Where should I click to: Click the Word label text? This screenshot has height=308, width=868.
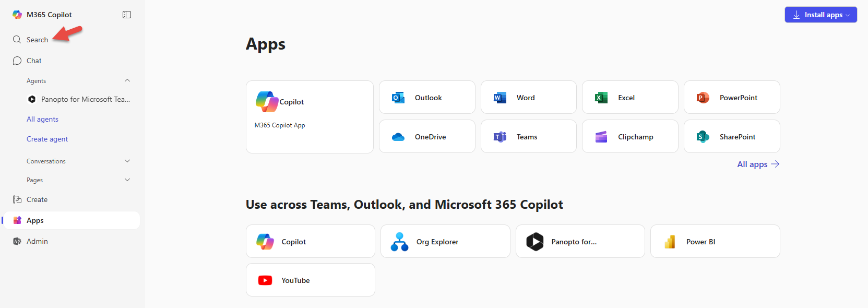pos(526,98)
